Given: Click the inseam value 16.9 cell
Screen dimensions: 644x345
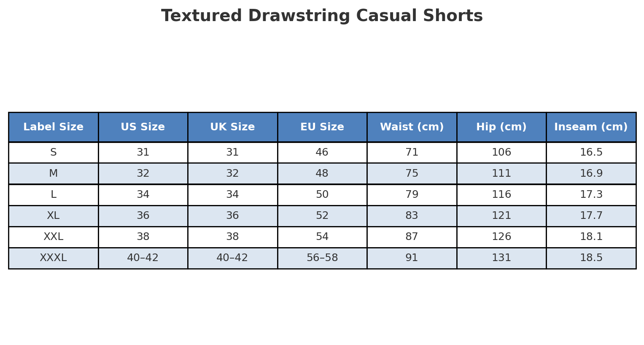Looking at the screenshot, I should [591, 174].
